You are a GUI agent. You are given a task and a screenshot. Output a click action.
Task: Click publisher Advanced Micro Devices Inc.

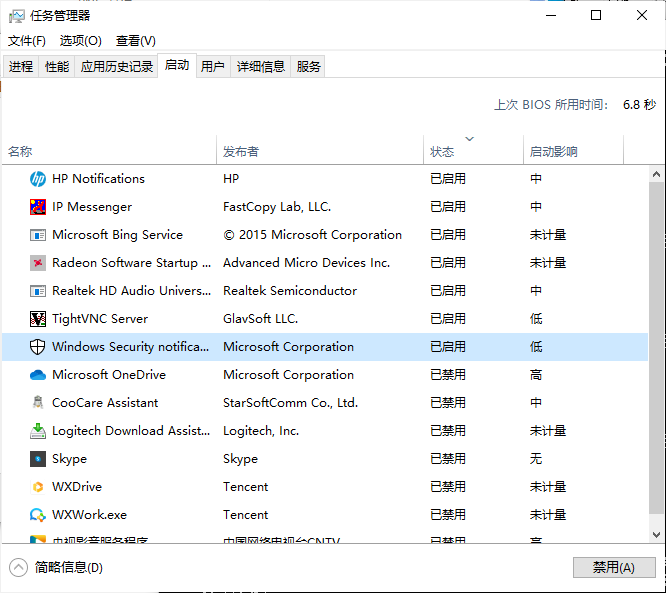(306, 263)
